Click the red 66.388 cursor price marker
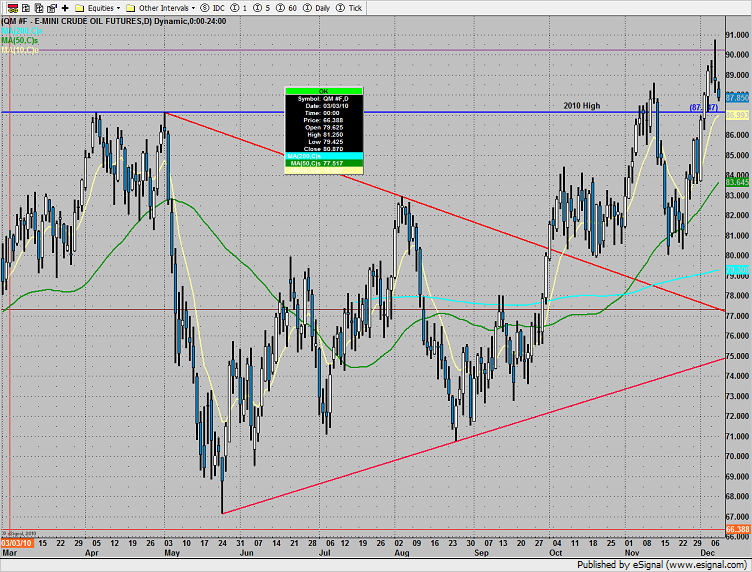The width and height of the screenshot is (752, 572). tap(737, 529)
